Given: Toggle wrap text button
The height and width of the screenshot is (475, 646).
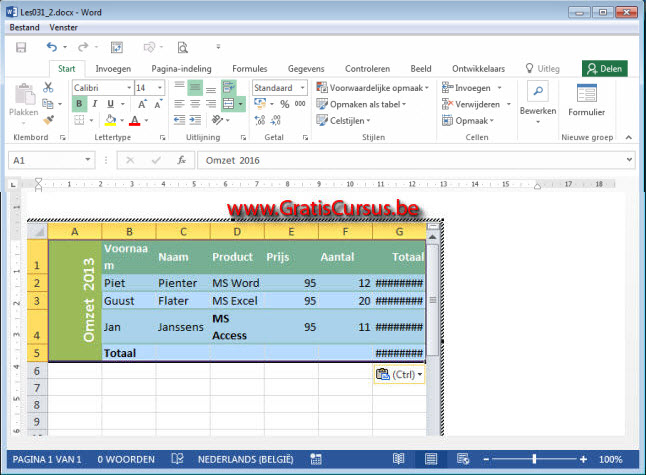Looking at the screenshot, I should (229, 87).
